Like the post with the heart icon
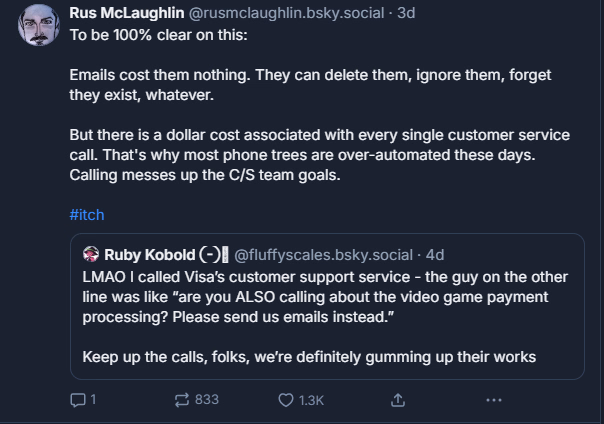 (x=286, y=400)
